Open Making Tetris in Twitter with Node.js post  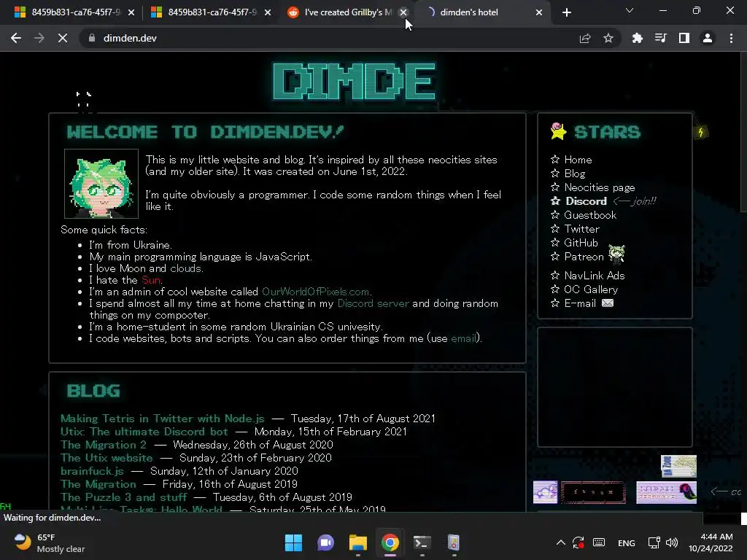[162, 418]
